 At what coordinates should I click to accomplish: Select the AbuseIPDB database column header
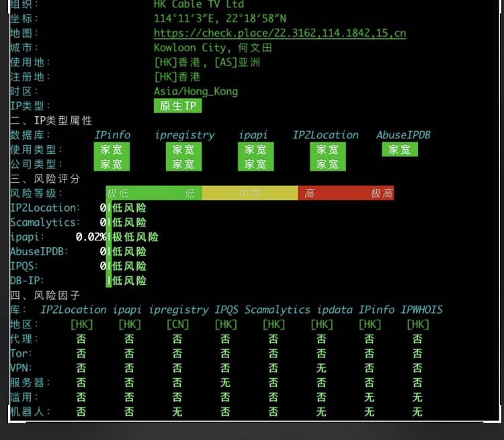pos(403,135)
